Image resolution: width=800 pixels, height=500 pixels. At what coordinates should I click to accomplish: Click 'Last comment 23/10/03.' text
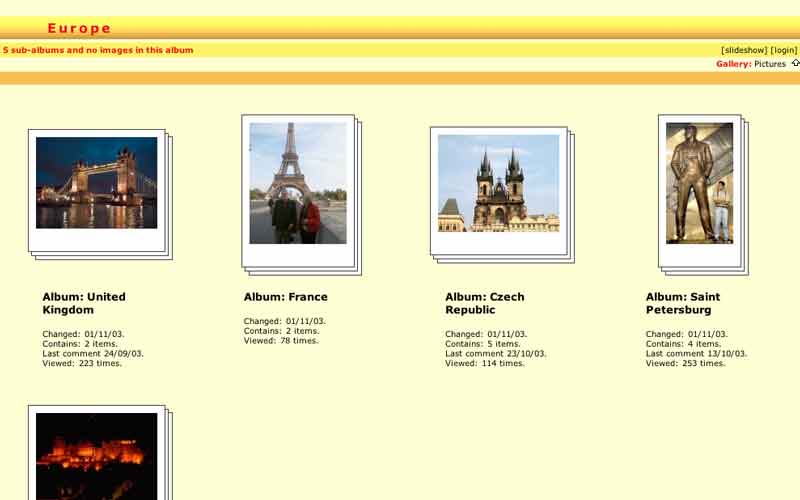pyautogui.click(x=495, y=354)
